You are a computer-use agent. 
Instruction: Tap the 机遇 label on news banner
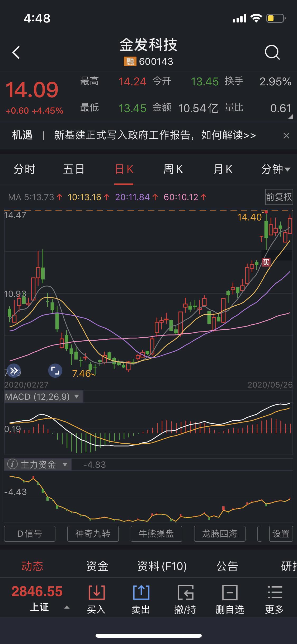22,135
